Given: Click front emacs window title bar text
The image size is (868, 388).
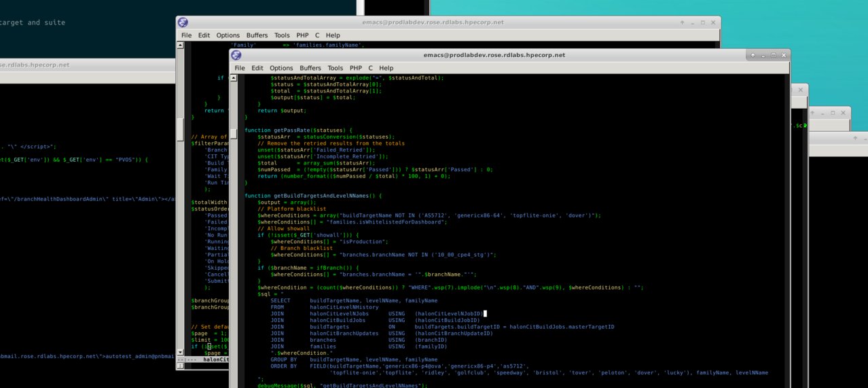Looking at the screenshot, I should pyautogui.click(x=494, y=55).
